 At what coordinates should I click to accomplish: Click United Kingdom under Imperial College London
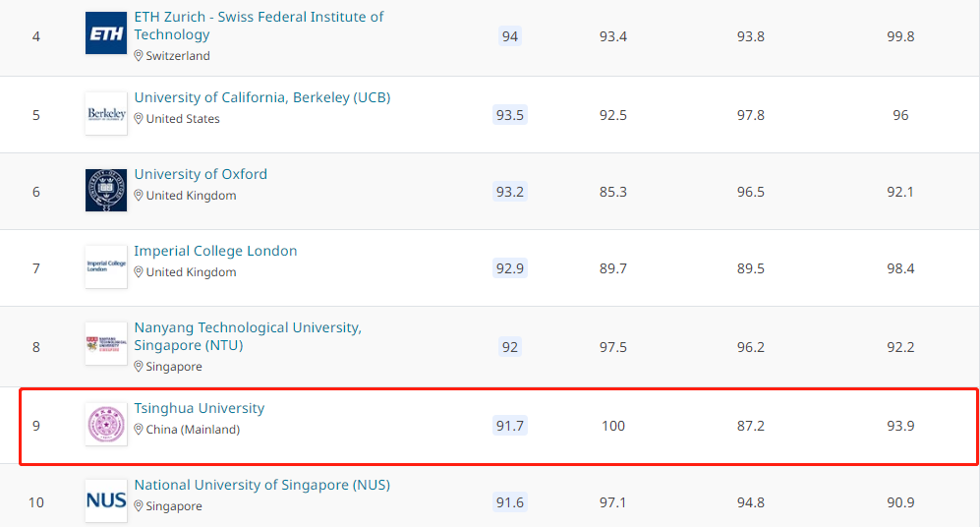(192, 272)
